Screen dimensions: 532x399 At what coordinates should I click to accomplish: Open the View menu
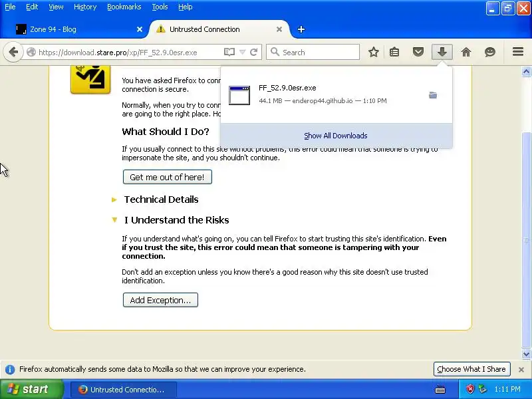pyautogui.click(x=56, y=7)
